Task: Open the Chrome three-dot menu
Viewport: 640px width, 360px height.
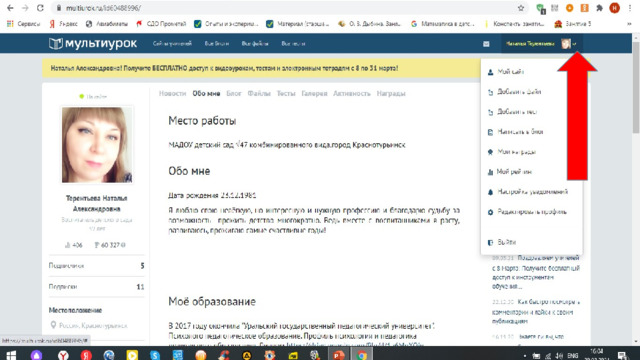Action: 630,8
